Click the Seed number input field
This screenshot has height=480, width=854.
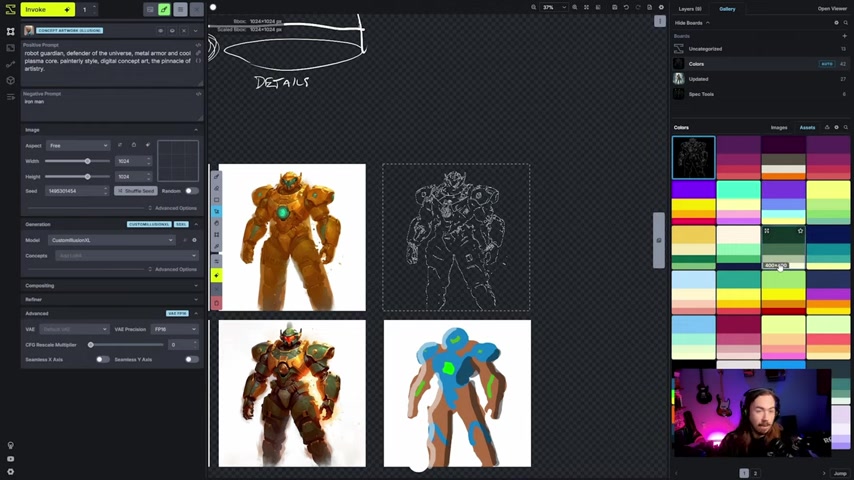pos(76,191)
